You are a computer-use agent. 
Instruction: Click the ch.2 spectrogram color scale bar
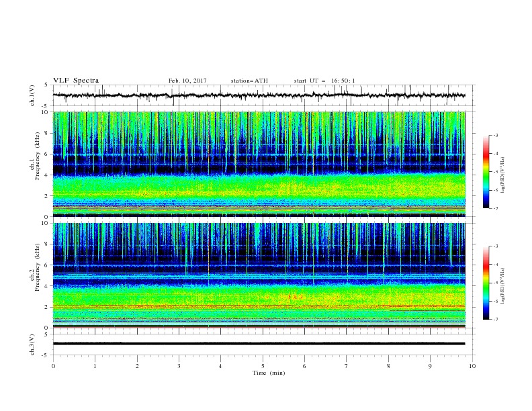486,283
